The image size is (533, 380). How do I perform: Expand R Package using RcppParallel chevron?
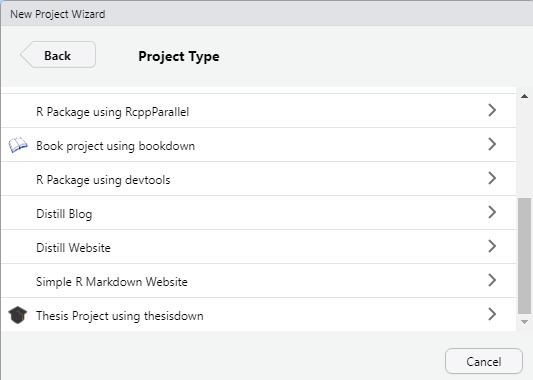[x=492, y=110]
